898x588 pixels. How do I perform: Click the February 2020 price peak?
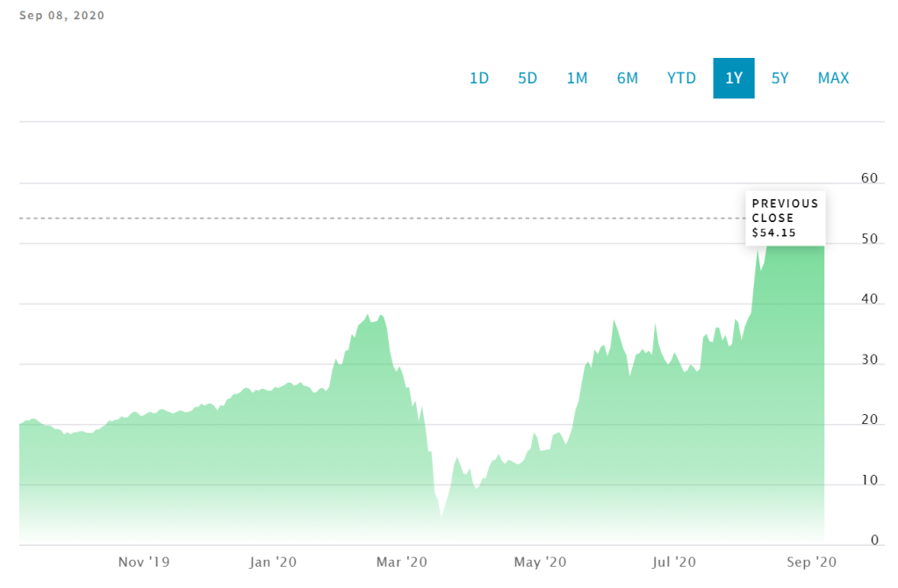[x=367, y=314]
